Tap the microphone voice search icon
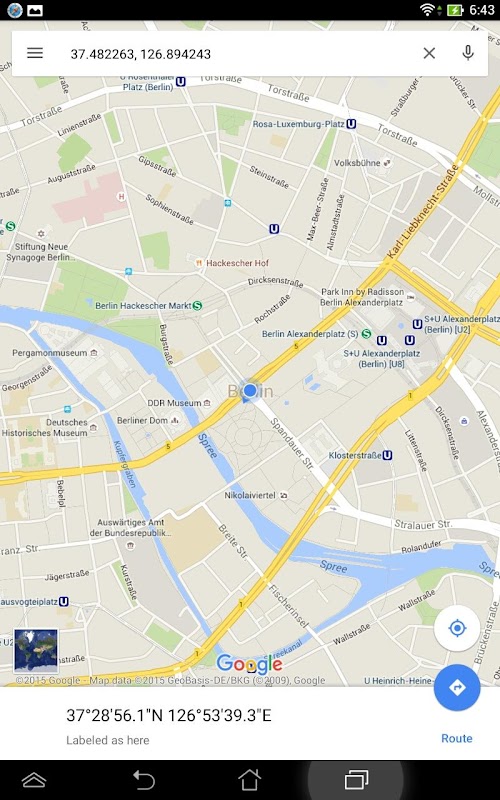 coord(468,53)
